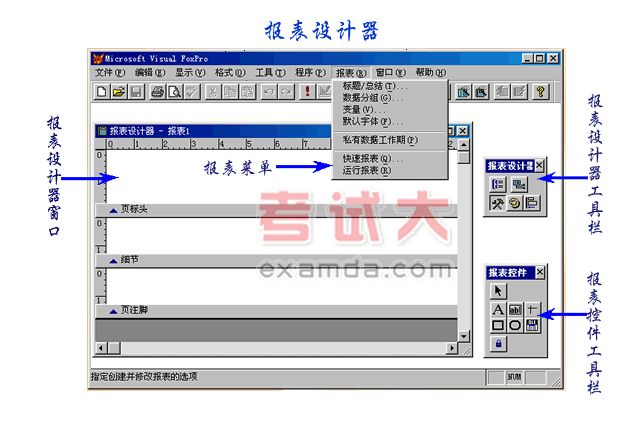
Task: Click the Print Preview toolbar icon
Action: (175, 92)
